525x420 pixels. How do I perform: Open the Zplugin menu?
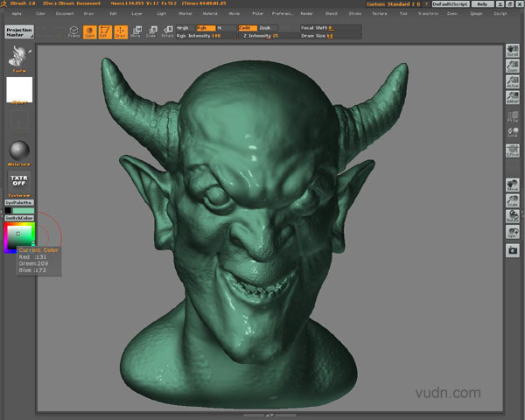tap(476, 14)
